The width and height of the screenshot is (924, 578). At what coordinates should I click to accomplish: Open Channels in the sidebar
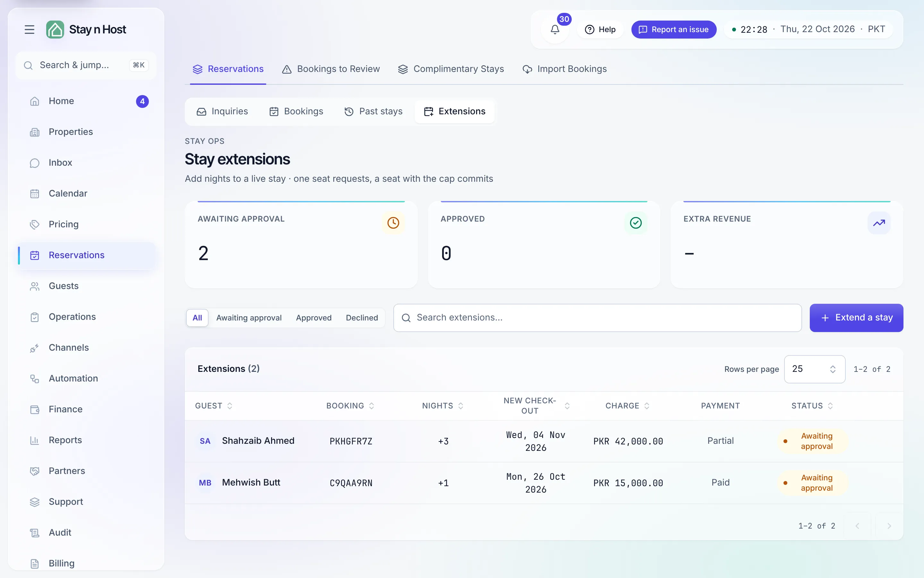point(87,347)
